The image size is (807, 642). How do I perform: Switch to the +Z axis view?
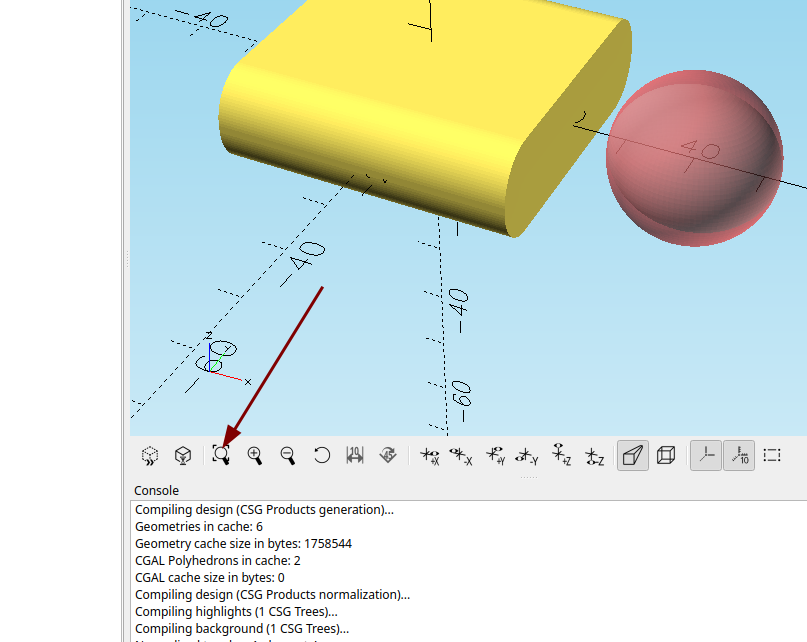tap(561, 456)
